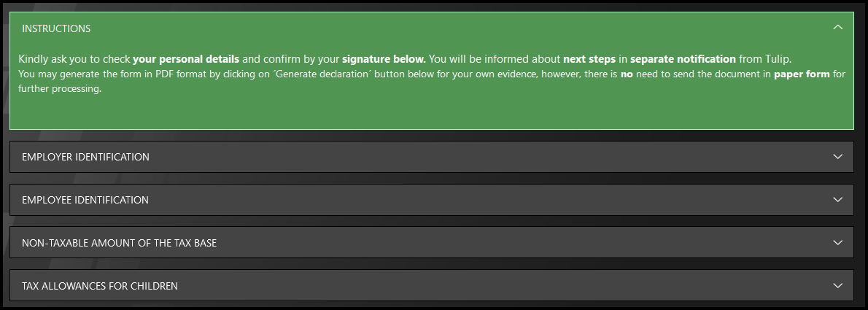
Task: Click the INSTRUCTIONS heading label
Action: [56, 28]
